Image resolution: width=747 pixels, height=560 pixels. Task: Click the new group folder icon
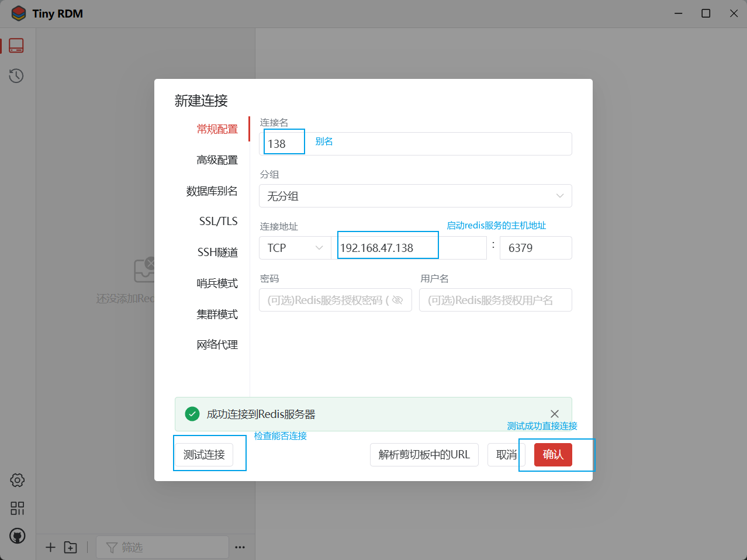[x=71, y=547]
